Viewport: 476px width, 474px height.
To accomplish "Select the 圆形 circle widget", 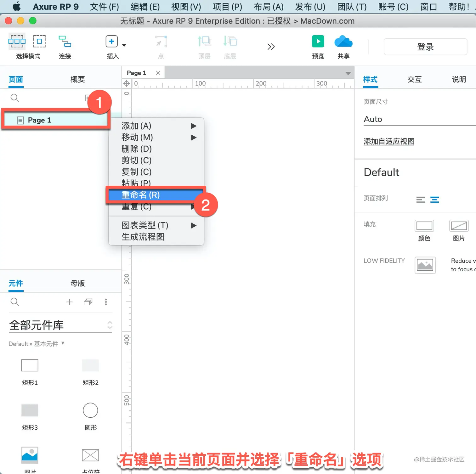I will tap(91, 417).
